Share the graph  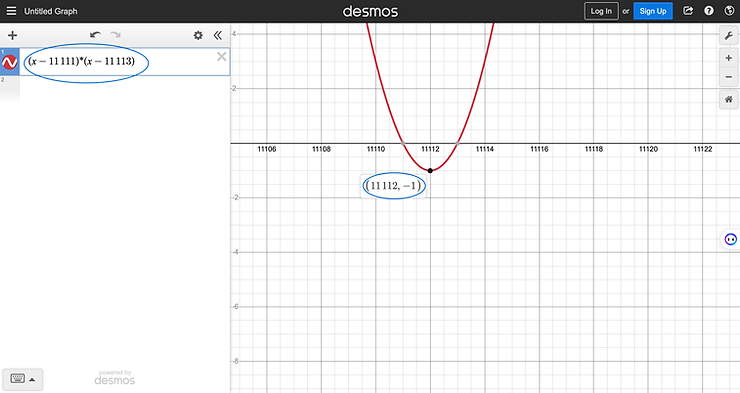(688, 11)
